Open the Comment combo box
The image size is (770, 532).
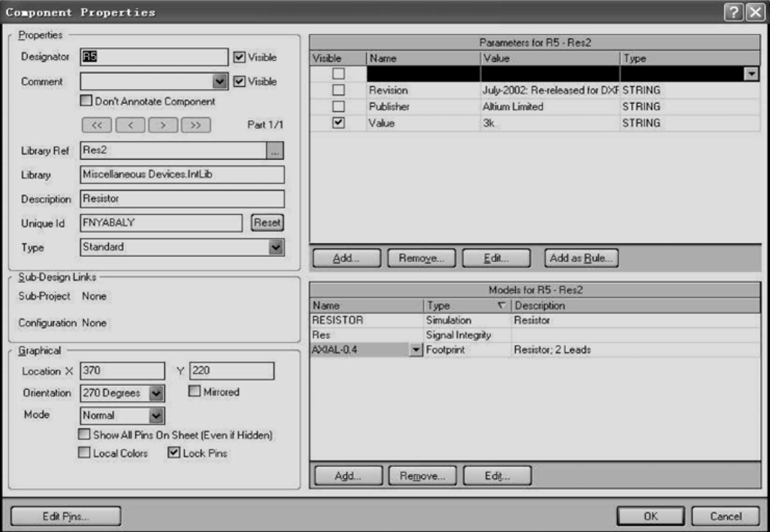point(219,82)
